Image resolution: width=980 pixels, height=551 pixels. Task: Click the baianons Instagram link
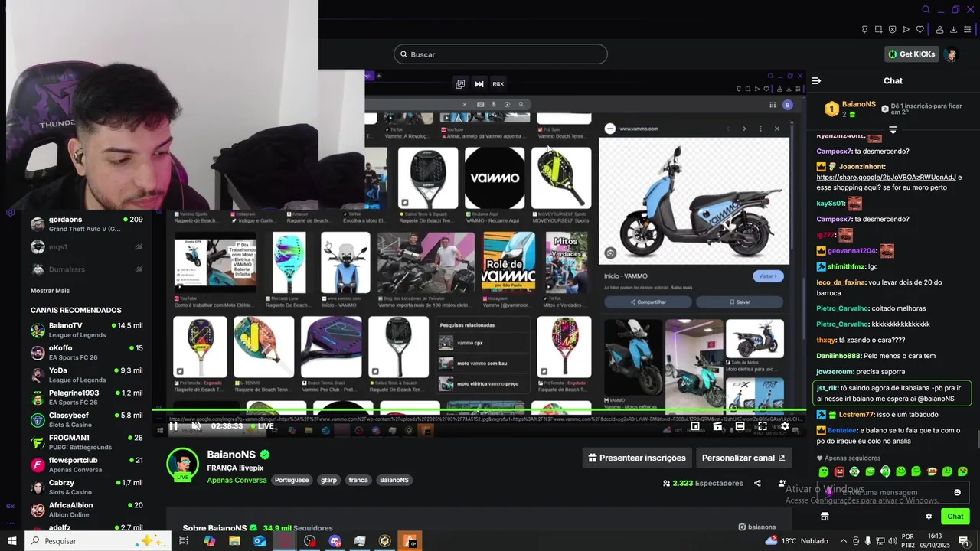pos(757,527)
